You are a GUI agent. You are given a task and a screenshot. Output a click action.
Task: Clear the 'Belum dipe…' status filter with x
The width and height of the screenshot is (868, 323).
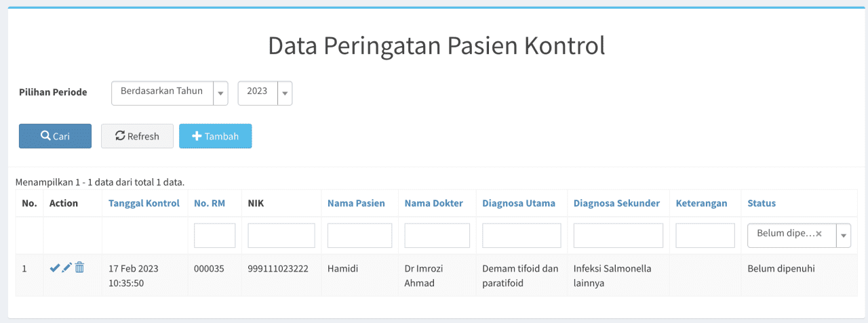tap(818, 234)
